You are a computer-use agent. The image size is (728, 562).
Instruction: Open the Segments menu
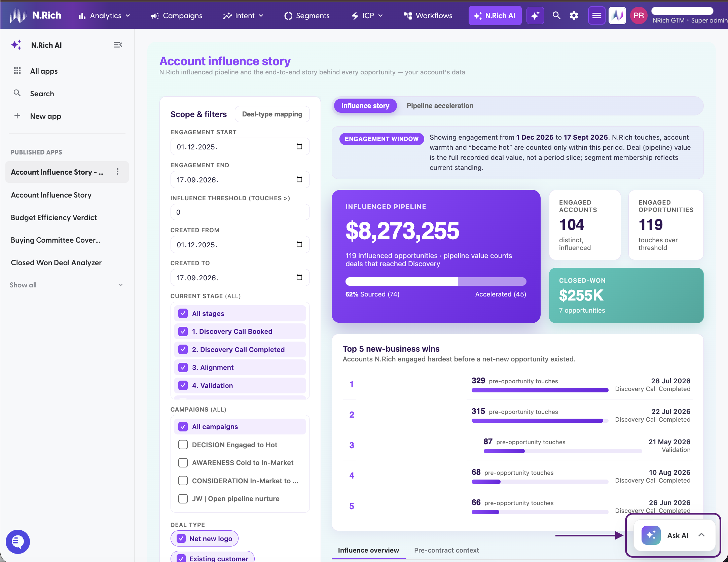pos(307,16)
